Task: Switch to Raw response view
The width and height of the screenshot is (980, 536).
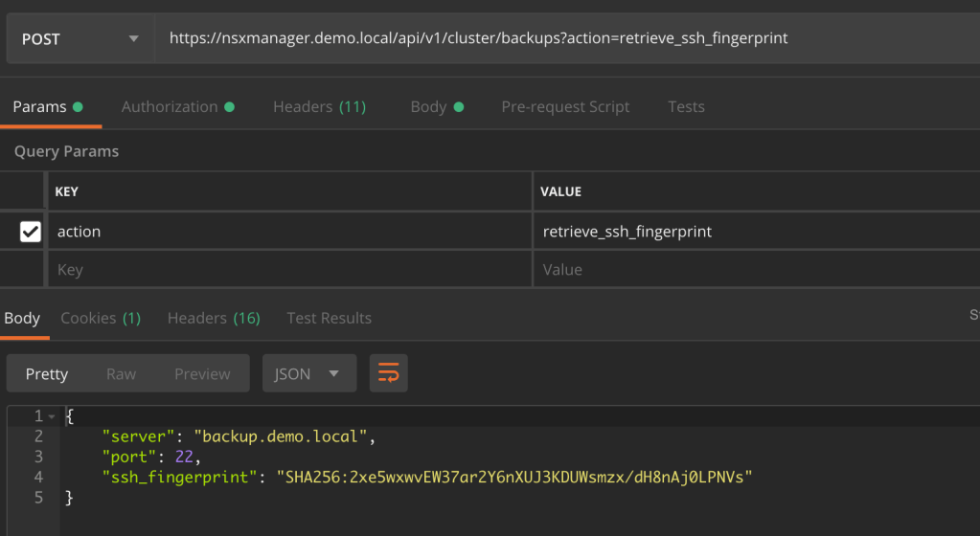Action: 121,373
